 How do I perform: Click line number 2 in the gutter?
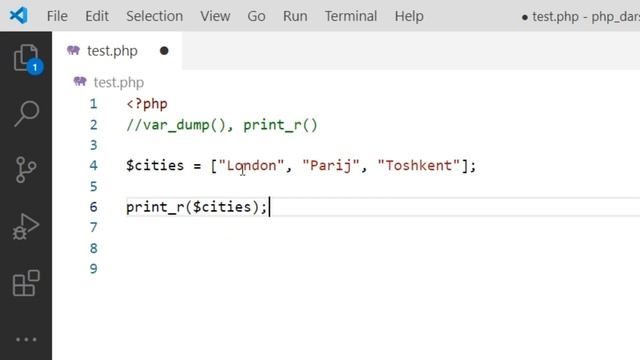[93, 124]
